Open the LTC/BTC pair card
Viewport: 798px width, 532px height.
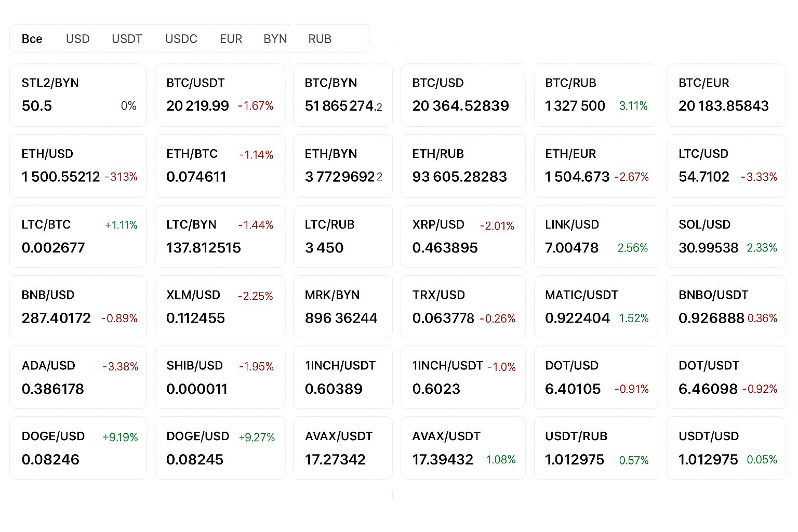tap(78, 236)
